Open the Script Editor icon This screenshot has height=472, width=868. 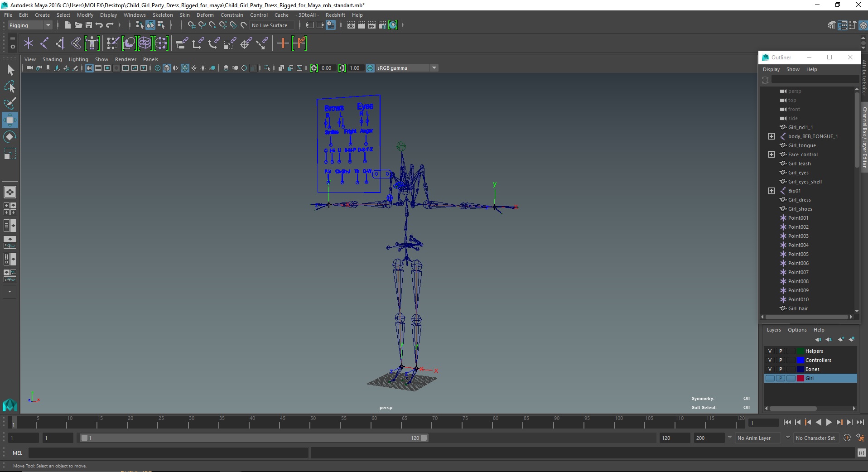coord(862,453)
